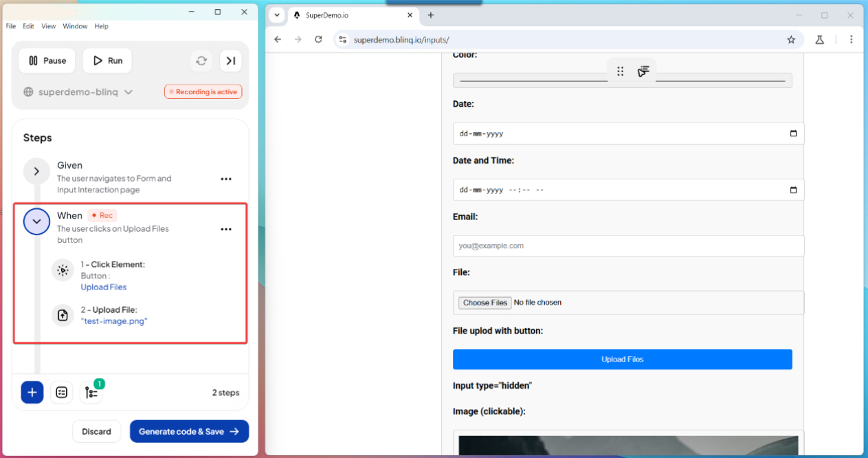Click the Color input bar
This screenshot has height=458, width=868.
pos(529,81)
